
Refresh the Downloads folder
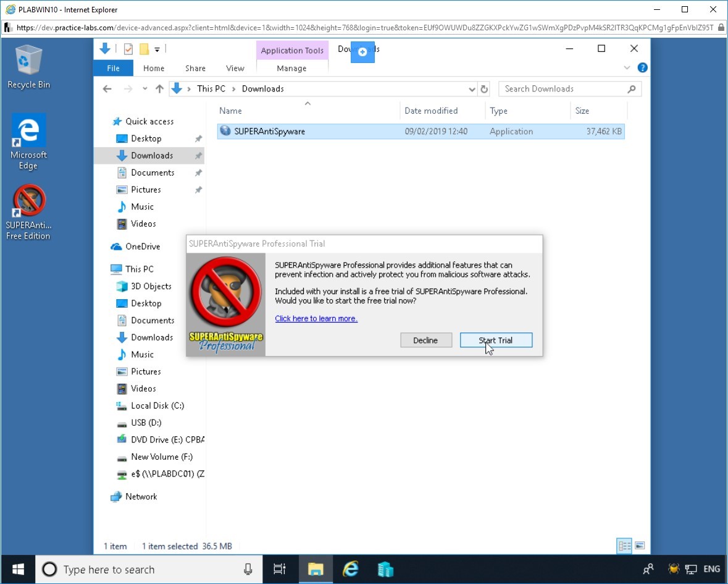pyautogui.click(x=484, y=89)
